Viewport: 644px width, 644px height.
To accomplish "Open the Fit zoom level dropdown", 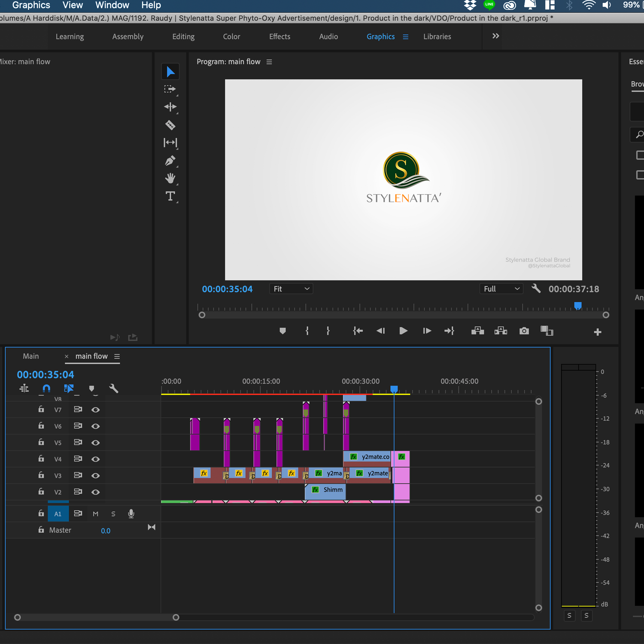I will pyautogui.click(x=291, y=289).
